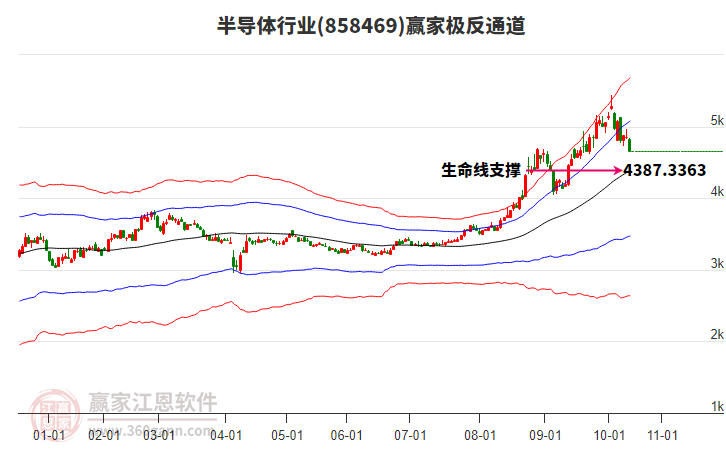Click the 08-01 date axis label

coord(480,435)
